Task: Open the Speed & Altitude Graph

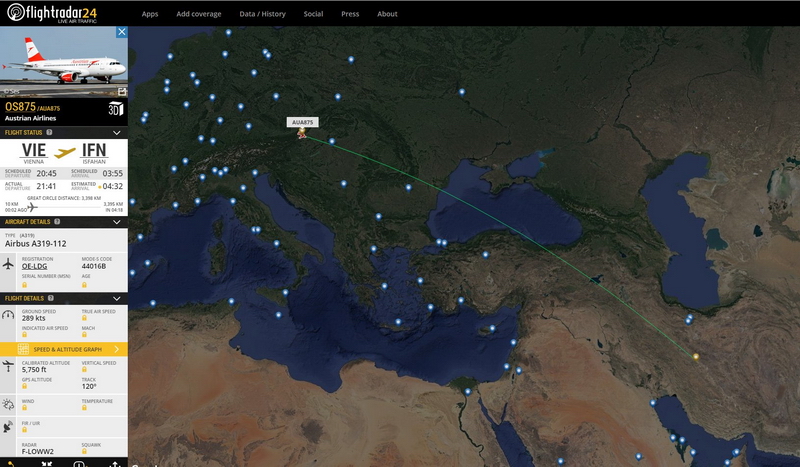Action: point(64,349)
